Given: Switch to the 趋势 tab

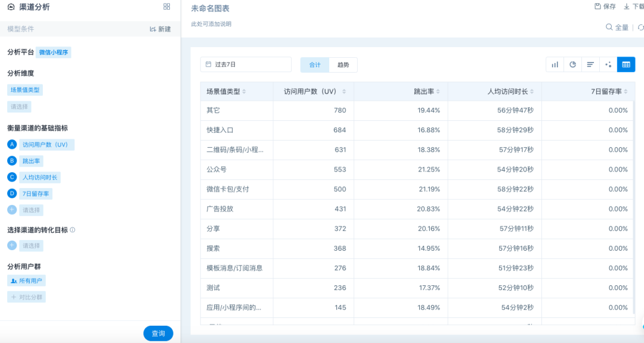Looking at the screenshot, I should [x=343, y=65].
